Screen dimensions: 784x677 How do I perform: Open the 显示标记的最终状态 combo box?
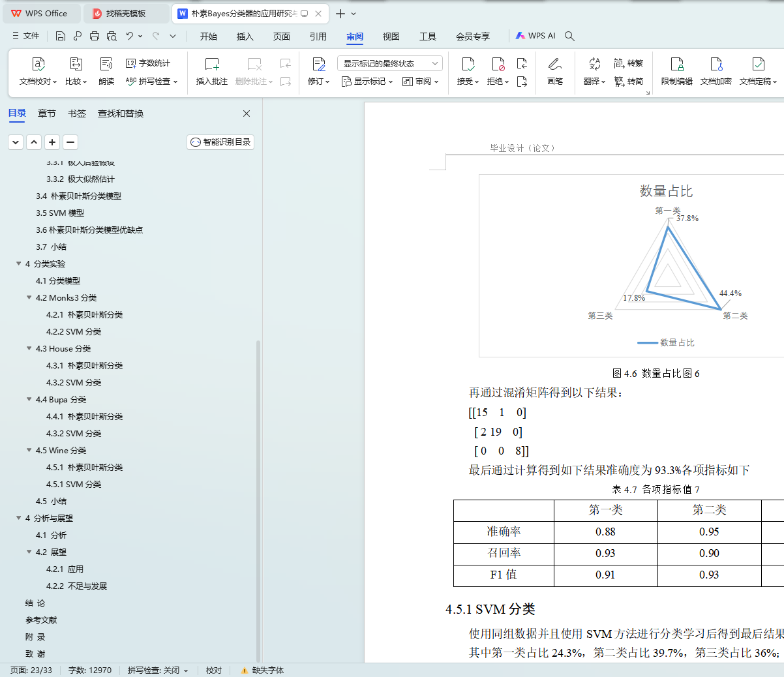point(390,63)
